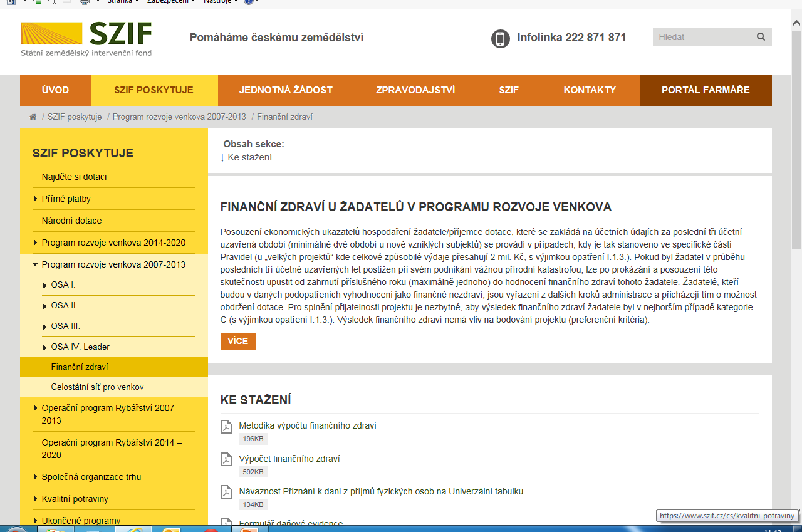Image resolution: width=802 pixels, height=532 pixels.
Task: Open KONTAKTY in the navigation bar
Action: (590, 90)
